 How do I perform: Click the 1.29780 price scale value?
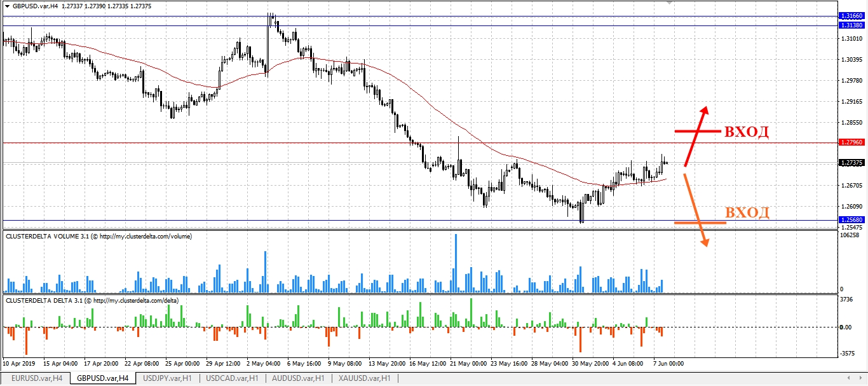point(851,80)
